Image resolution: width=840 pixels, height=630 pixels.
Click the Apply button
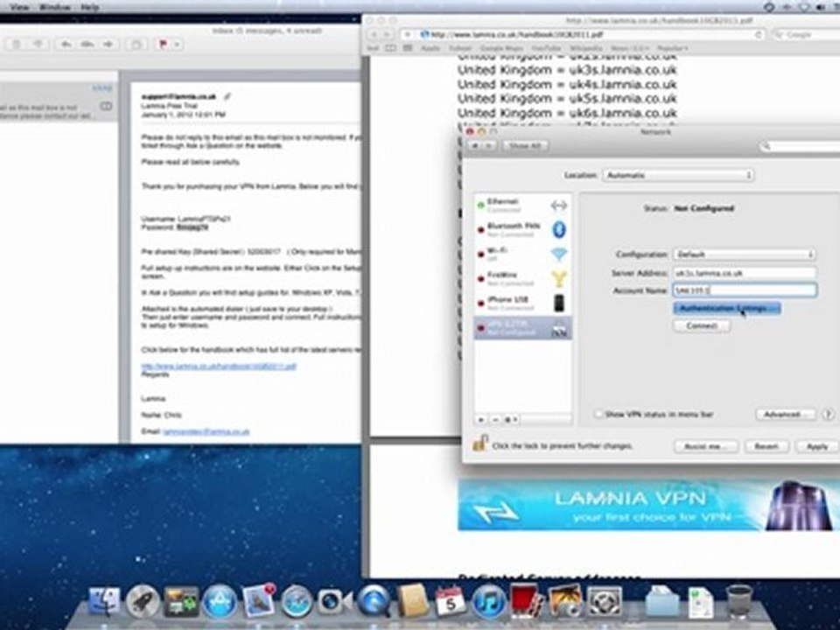pos(816,446)
